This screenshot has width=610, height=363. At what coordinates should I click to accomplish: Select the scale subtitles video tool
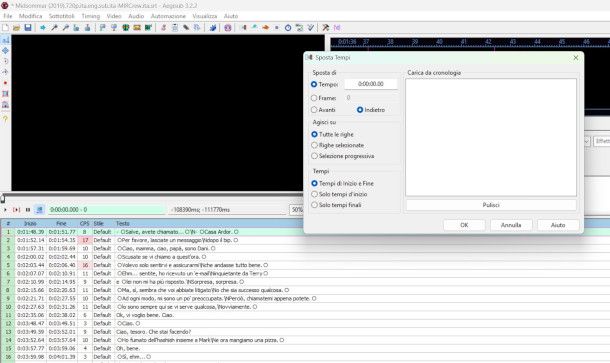tap(5, 83)
